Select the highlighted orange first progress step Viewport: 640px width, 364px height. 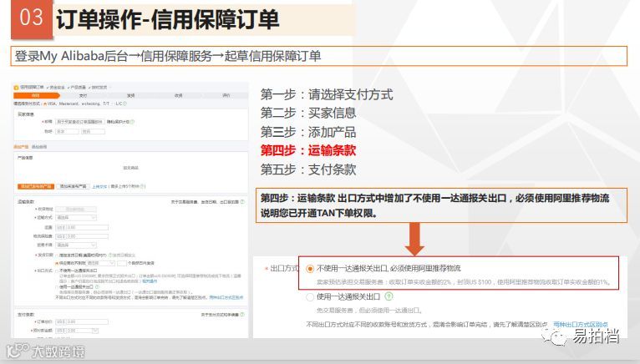(x=36, y=95)
